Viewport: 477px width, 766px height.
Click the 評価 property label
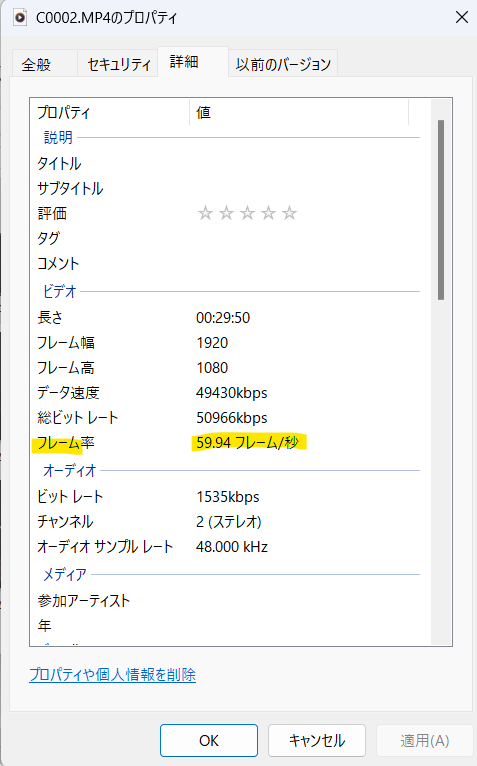[52, 213]
